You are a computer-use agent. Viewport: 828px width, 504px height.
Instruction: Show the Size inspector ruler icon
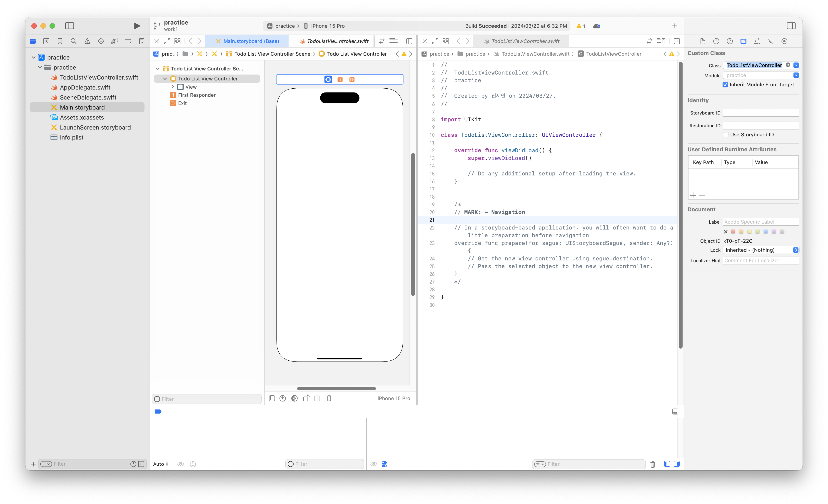[x=771, y=41]
